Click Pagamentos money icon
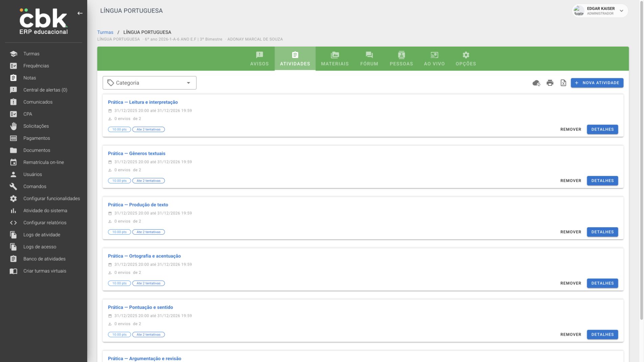This screenshot has height=362, width=644. (13, 138)
